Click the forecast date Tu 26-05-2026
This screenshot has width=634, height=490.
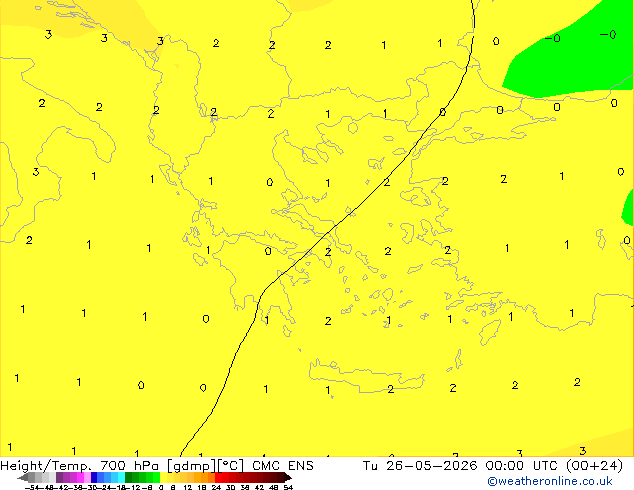[420, 466]
